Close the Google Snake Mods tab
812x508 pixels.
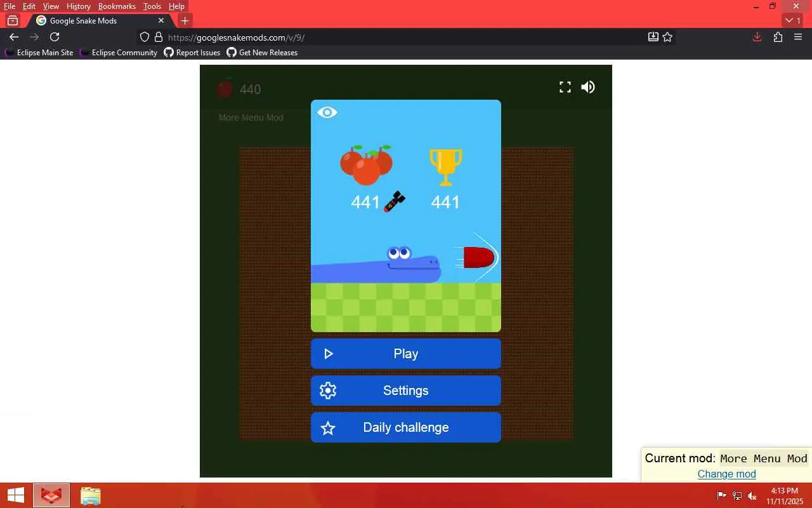pyautogui.click(x=161, y=20)
